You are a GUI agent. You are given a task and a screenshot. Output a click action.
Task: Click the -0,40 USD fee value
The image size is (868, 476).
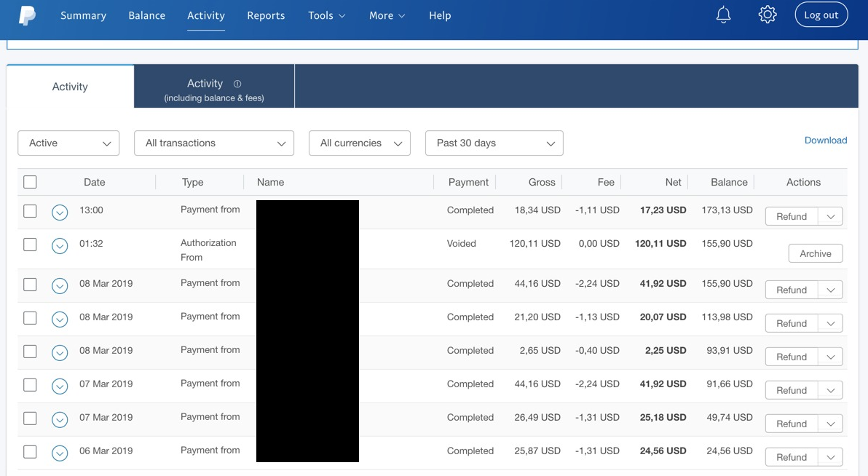tap(597, 350)
